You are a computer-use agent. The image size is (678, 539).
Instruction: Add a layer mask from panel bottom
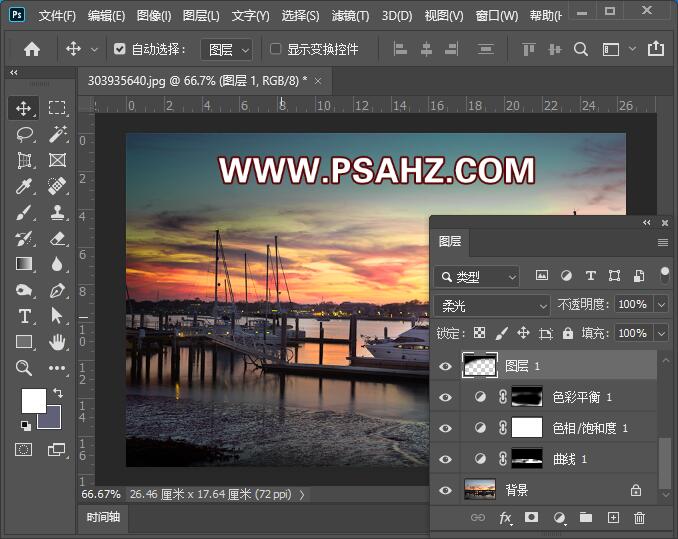(x=531, y=517)
